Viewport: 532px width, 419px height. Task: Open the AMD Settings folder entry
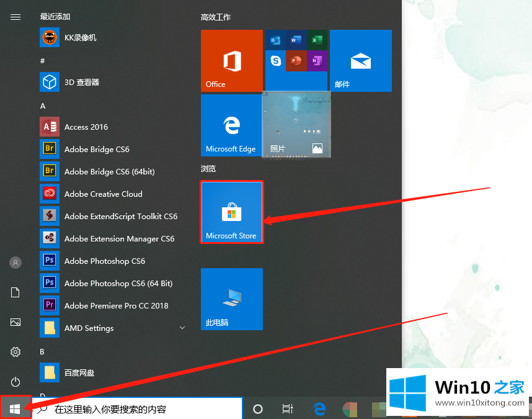pyautogui.click(x=113, y=328)
